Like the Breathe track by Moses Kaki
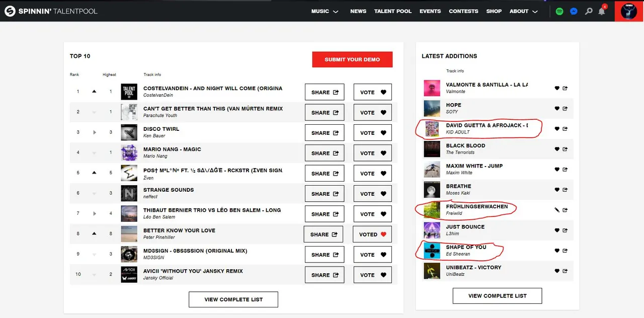Viewport: 644px width, 318px height. pos(557,190)
